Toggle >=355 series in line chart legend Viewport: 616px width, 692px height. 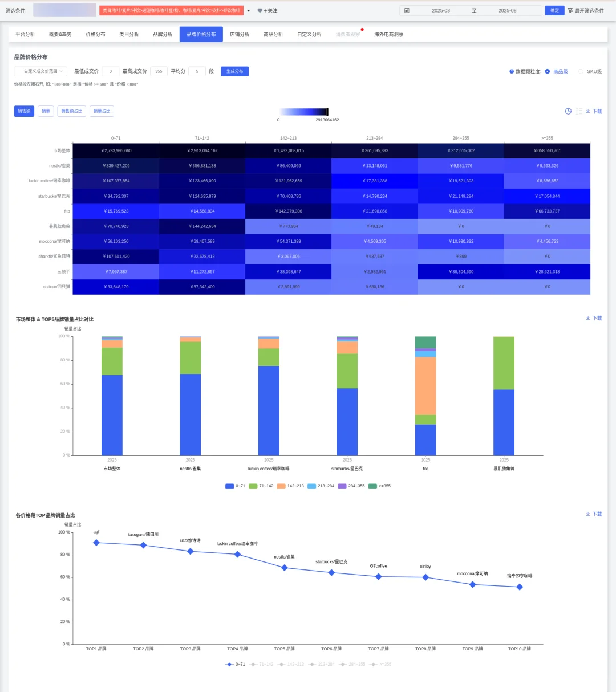pyautogui.click(x=381, y=665)
